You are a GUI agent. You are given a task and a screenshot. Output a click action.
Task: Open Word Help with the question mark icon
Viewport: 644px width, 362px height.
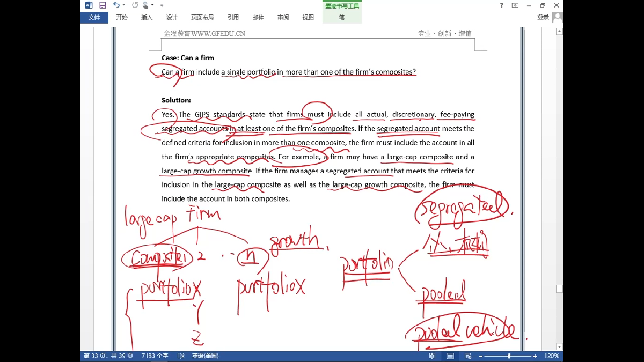point(502,5)
